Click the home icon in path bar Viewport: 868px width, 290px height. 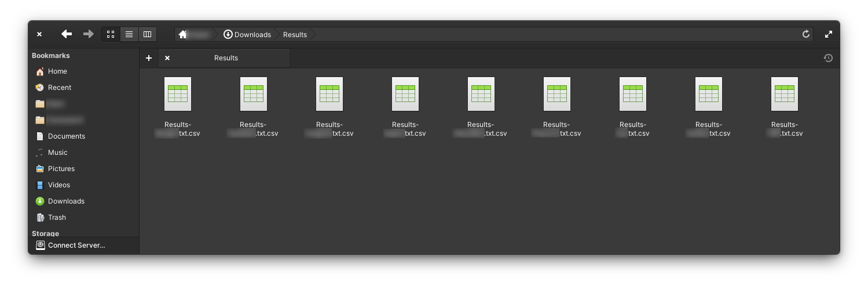pyautogui.click(x=183, y=35)
